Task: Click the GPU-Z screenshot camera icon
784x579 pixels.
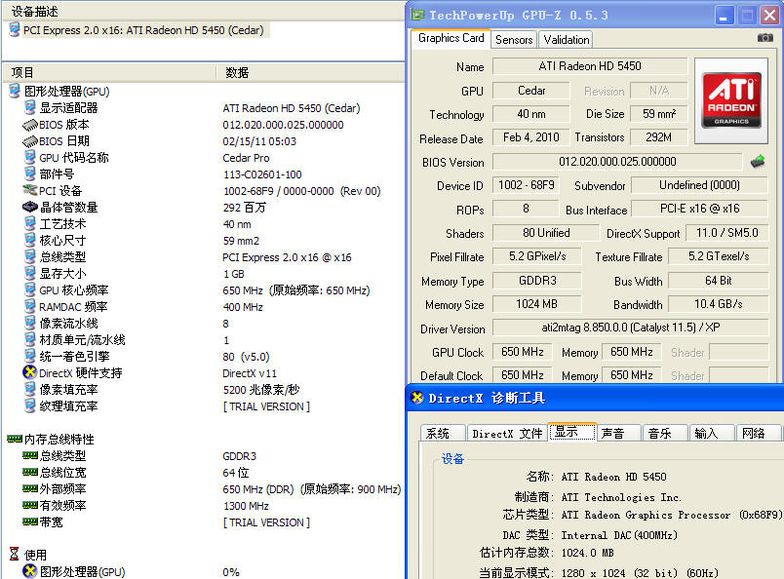Action: tap(765, 38)
